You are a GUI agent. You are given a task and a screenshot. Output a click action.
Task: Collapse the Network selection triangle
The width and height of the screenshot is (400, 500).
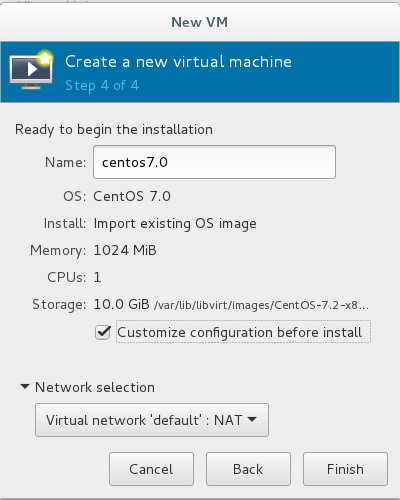tap(25, 387)
